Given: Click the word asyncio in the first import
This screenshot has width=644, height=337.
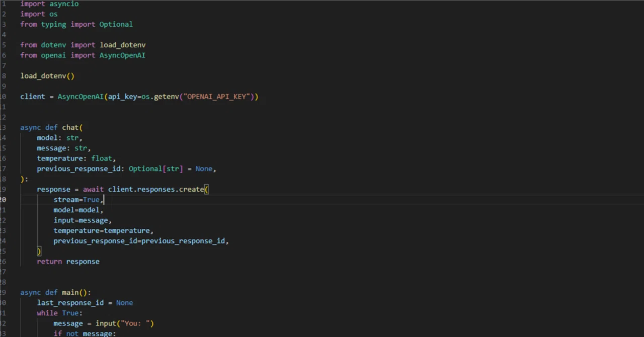Looking at the screenshot, I should [64, 4].
